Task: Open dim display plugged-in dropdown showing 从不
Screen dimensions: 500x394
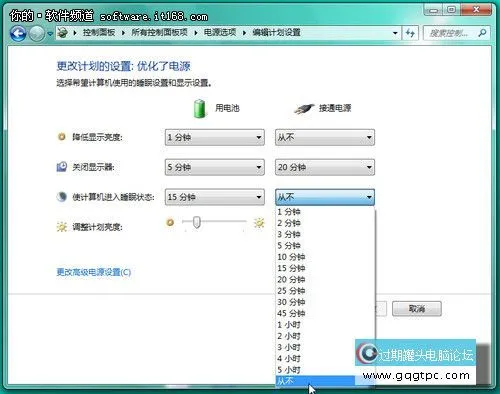Action: click(325, 137)
